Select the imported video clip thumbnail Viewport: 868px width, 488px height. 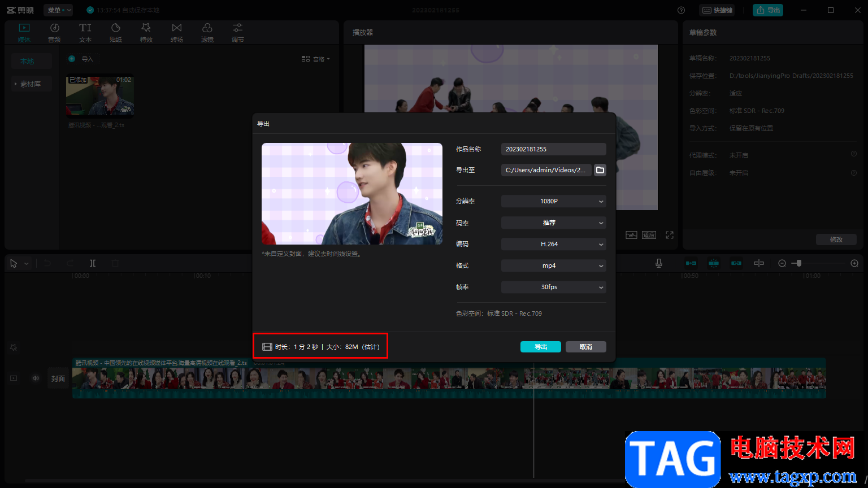(100, 95)
